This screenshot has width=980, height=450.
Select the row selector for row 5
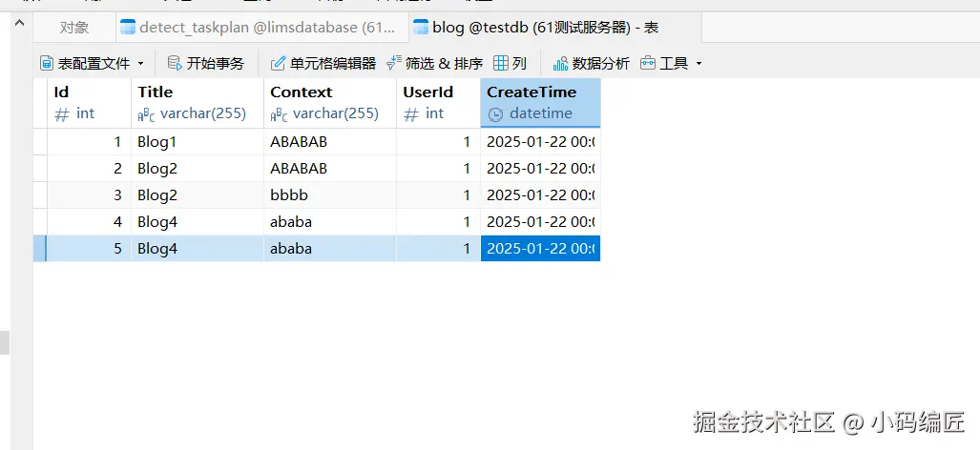(40, 249)
